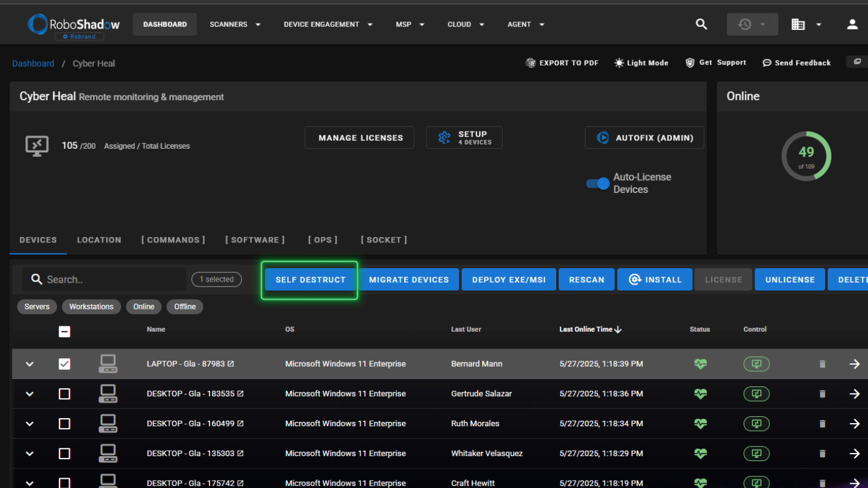The width and height of the screenshot is (868, 488).
Task: Switch to the [ SOCKET ] tab
Action: [384, 240]
